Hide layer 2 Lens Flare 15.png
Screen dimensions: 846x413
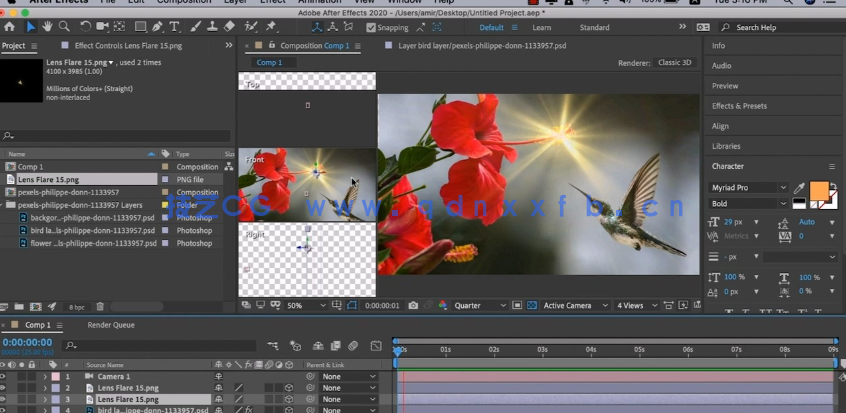3,388
